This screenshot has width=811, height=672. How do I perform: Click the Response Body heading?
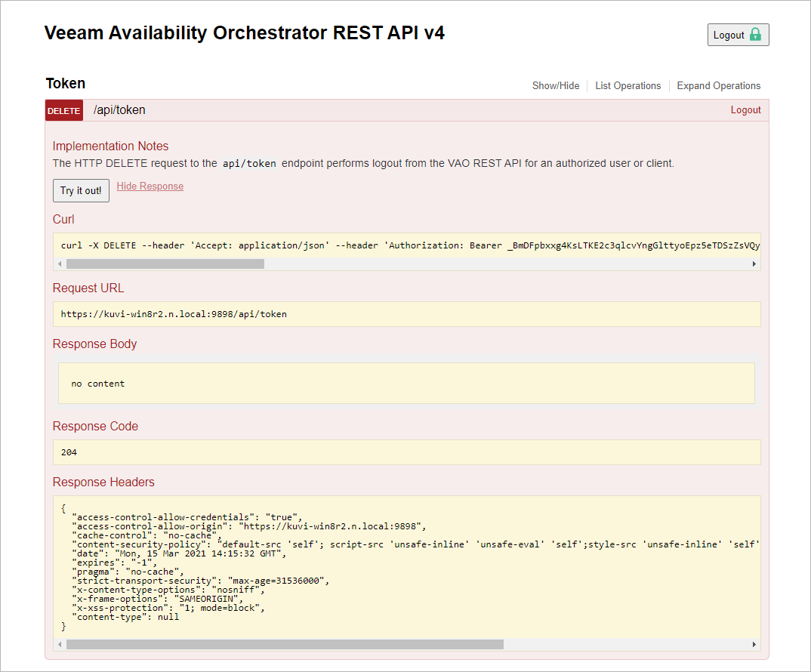point(94,344)
